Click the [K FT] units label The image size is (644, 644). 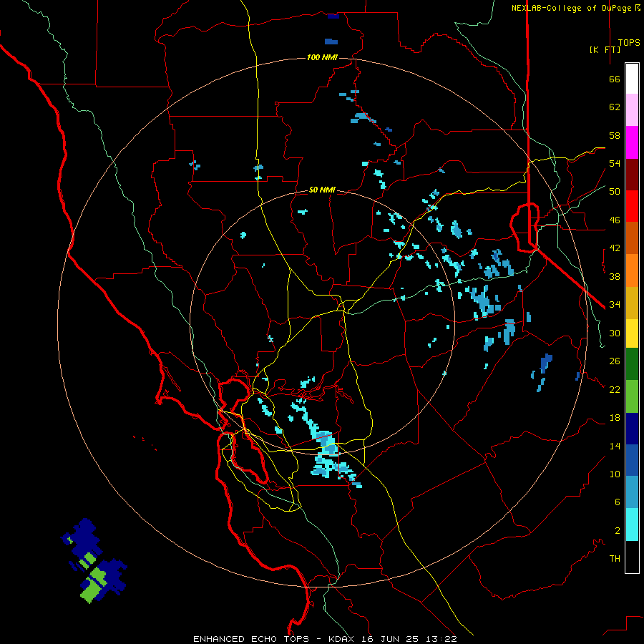(605, 49)
